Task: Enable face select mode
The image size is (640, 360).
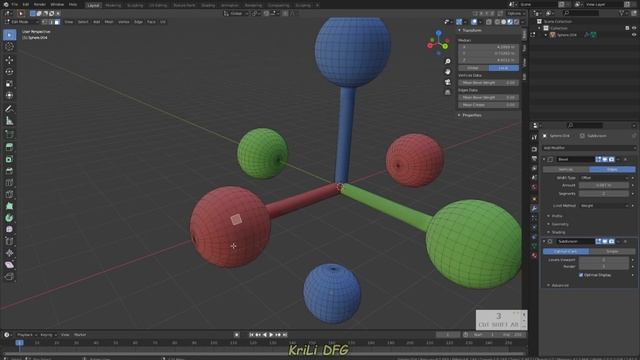Action: (57, 22)
